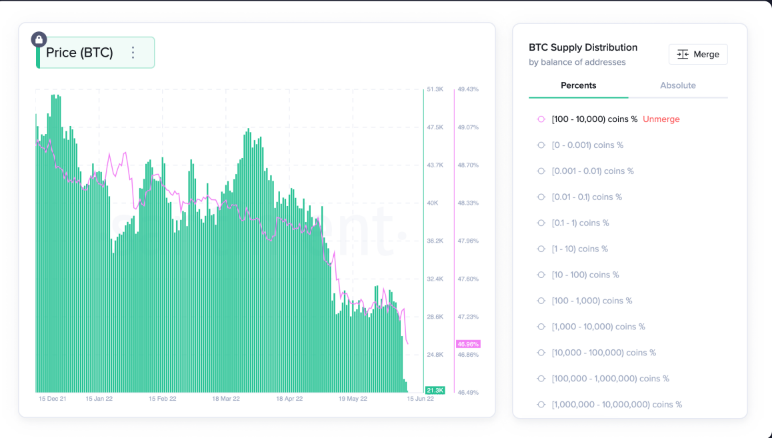The image size is (772, 438).
Task: Select the [10,000 - 100,000) coins % option
Action: pos(603,352)
